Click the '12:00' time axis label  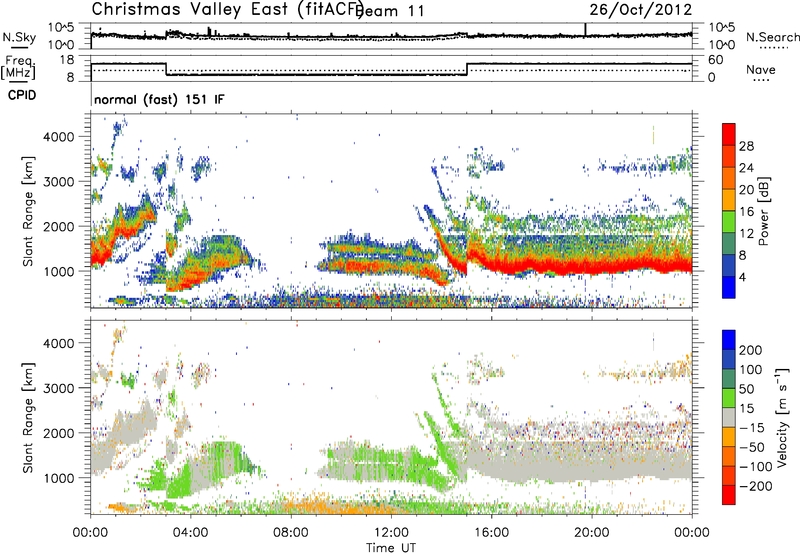pyautogui.click(x=391, y=533)
